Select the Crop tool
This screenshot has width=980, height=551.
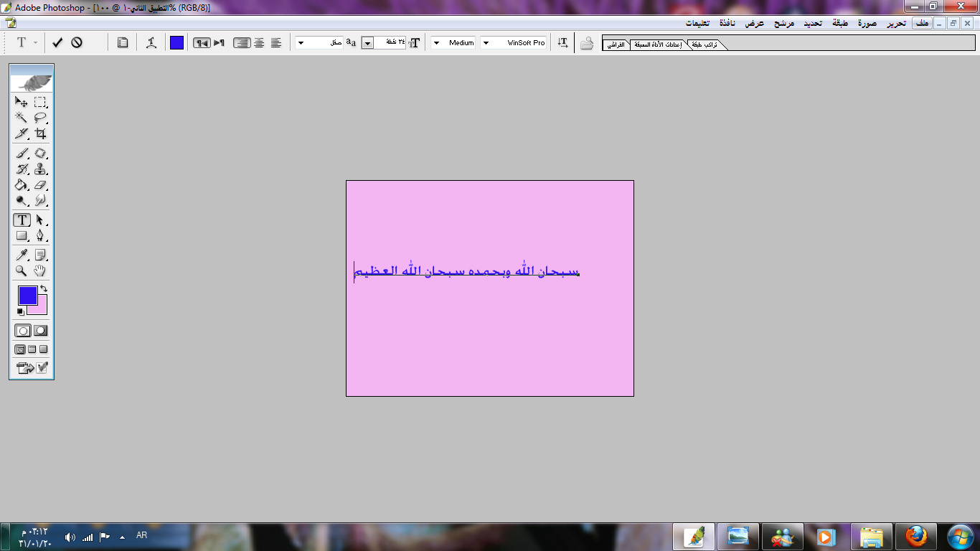(x=41, y=133)
